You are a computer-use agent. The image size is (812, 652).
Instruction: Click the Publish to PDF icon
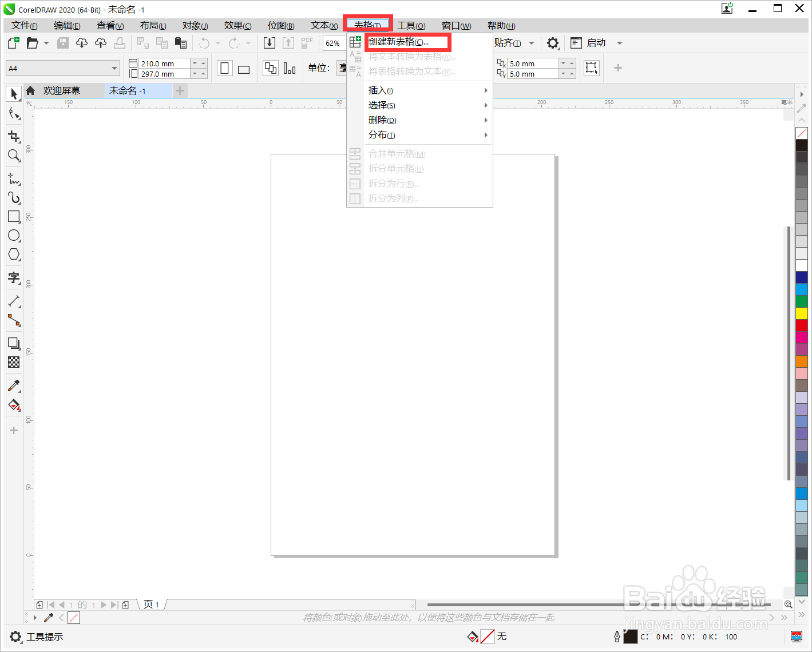[307, 43]
